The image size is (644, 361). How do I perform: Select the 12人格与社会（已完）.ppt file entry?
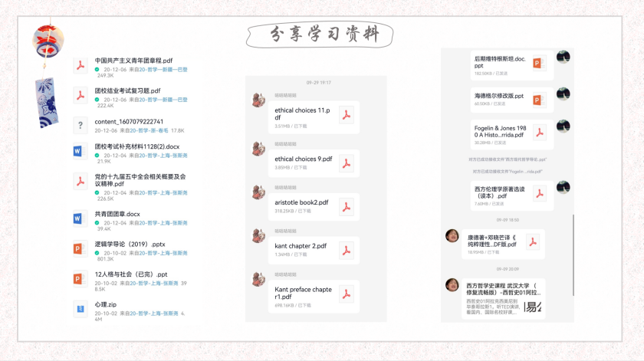pos(131,281)
